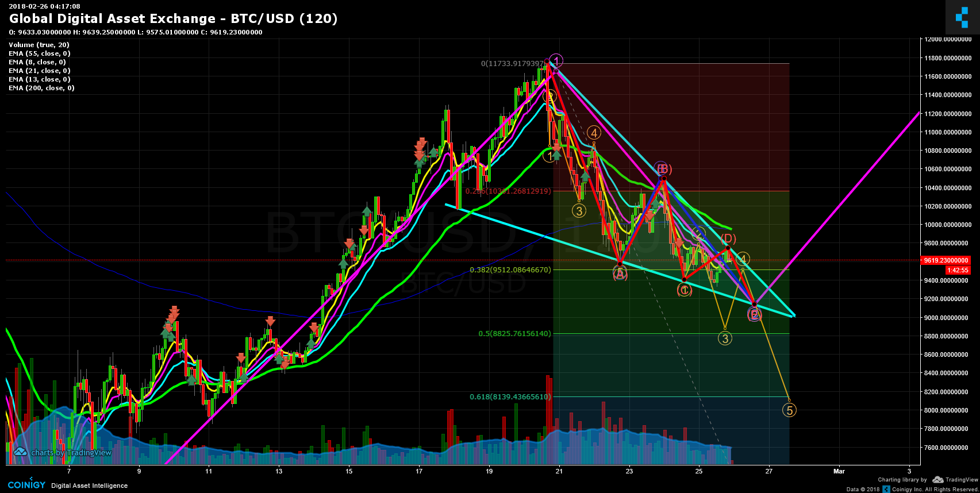980x493 pixels.
Task: Click date 17 on the time axis
Action: pyautogui.click(x=419, y=471)
